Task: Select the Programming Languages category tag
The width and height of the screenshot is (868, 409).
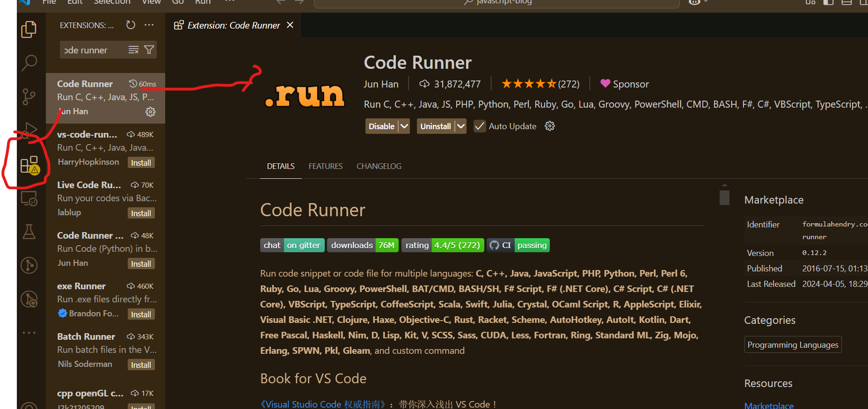Action: [x=793, y=345]
